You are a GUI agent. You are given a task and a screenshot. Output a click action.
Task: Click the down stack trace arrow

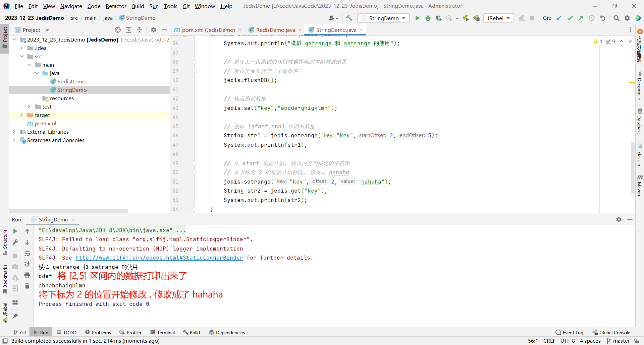coord(27,242)
